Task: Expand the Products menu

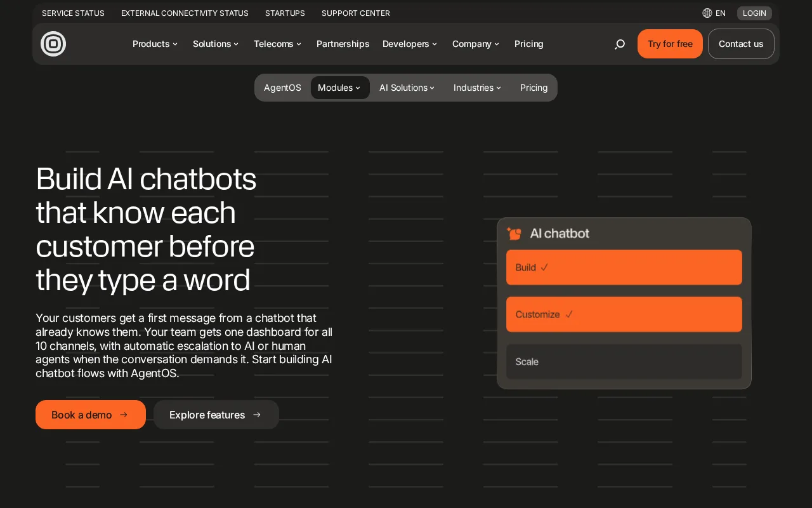Action: [155, 44]
